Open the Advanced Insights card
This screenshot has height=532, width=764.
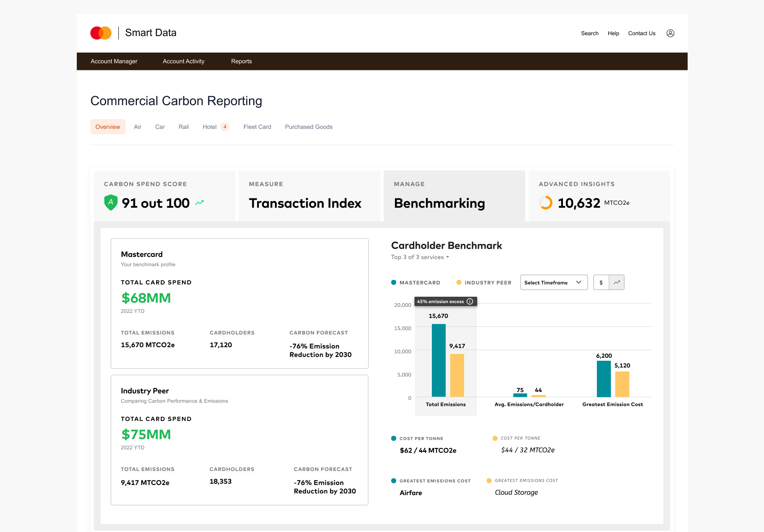[x=599, y=195]
